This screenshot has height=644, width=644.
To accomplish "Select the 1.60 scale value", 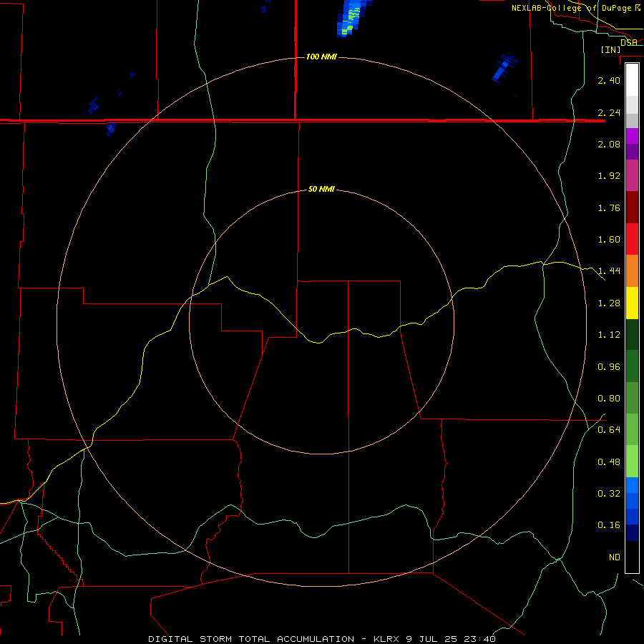I will pyautogui.click(x=609, y=240).
